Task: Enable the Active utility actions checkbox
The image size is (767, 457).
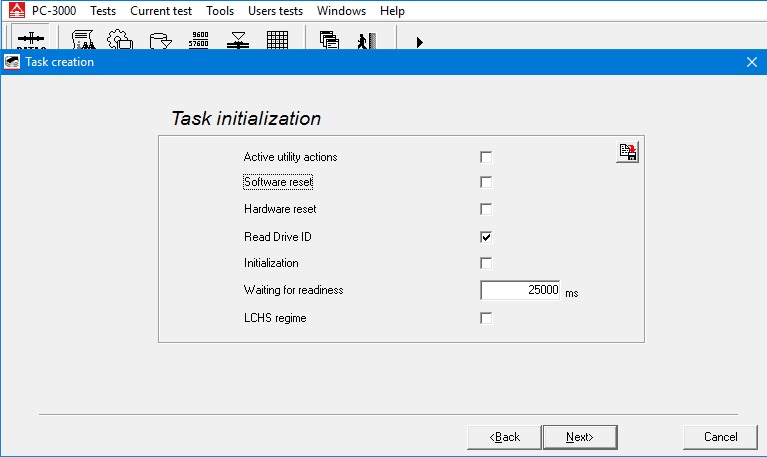Action: click(x=486, y=157)
